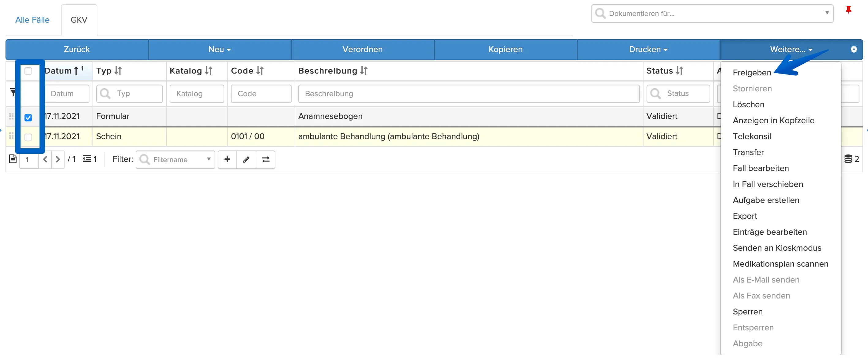Sort by Typ column arrows

118,70
